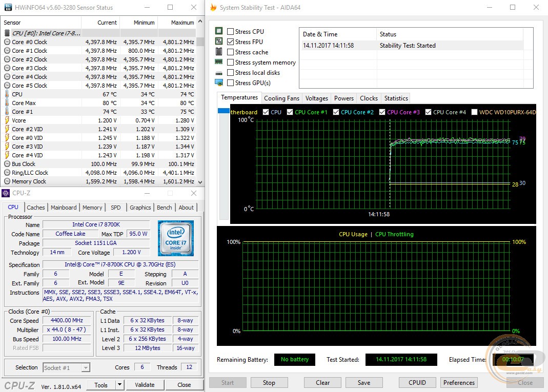The width and height of the screenshot is (548, 392).
Task: Click the Stress FPU percent icon
Action: tap(219, 41)
